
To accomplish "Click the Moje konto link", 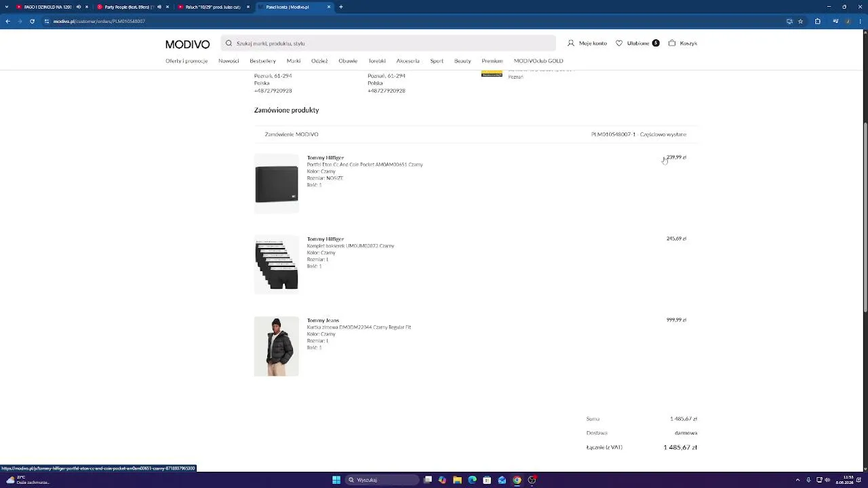I will [593, 43].
